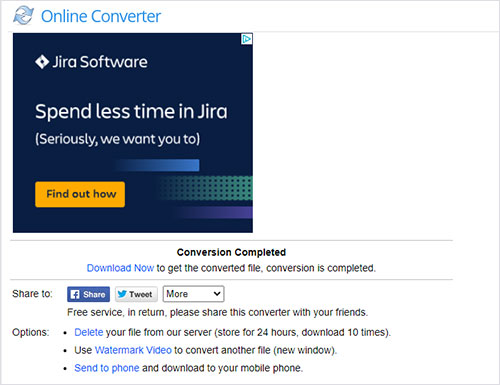Click the AdChoices icon on the ad
Image resolution: width=500 pixels, height=385 pixels.
pyautogui.click(x=247, y=39)
